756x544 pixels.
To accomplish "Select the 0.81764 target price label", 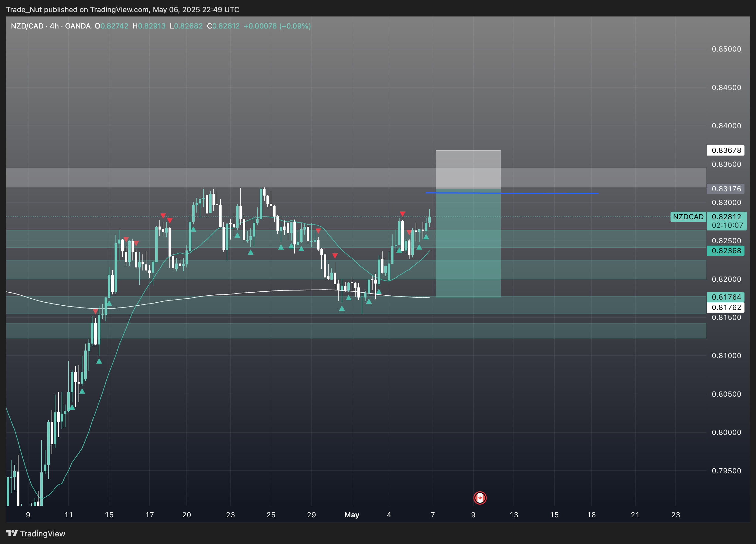I will 726,297.
